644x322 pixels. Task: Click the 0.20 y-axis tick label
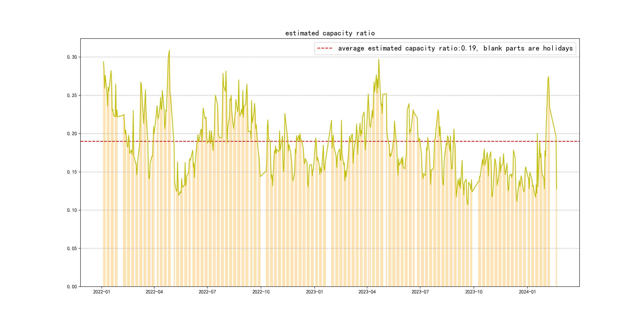coord(72,134)
